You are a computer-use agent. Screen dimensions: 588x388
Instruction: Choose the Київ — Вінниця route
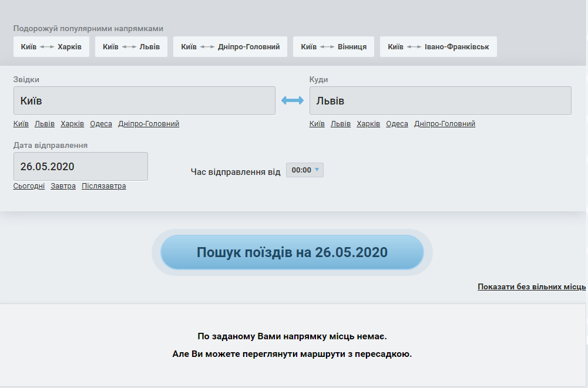click(333, 46)
